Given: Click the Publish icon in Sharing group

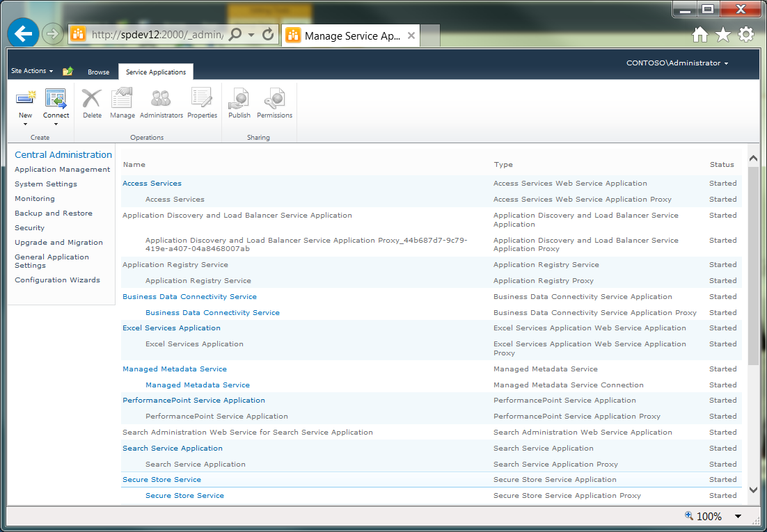Looking at the screenshot, I should pyautogui.click(x=239, y=103).
